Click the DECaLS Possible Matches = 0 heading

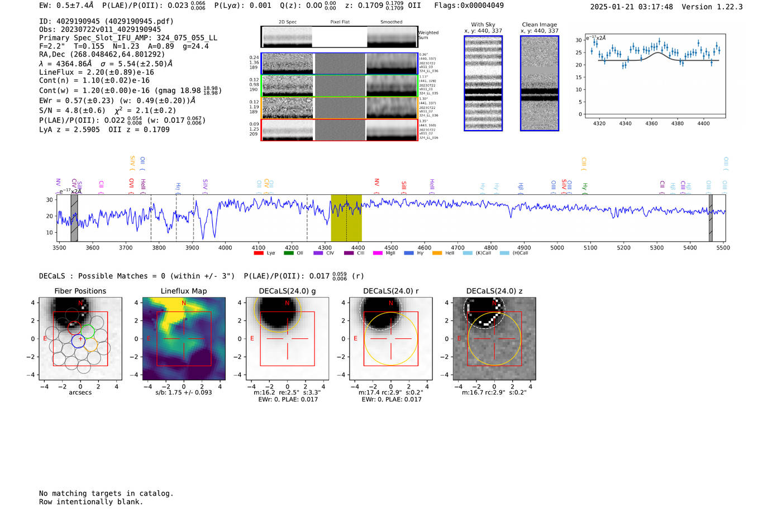point(137,276)
